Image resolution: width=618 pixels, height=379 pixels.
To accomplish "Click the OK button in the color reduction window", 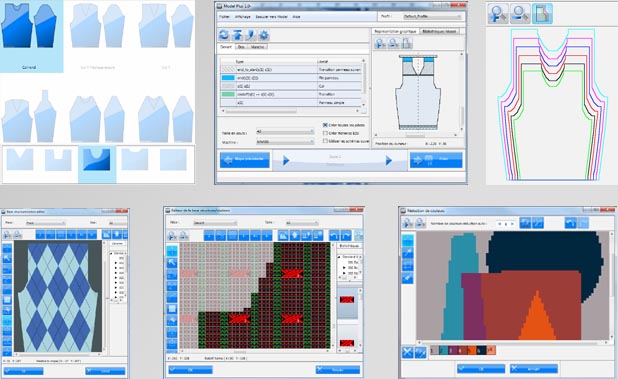I will click(481, 369).
